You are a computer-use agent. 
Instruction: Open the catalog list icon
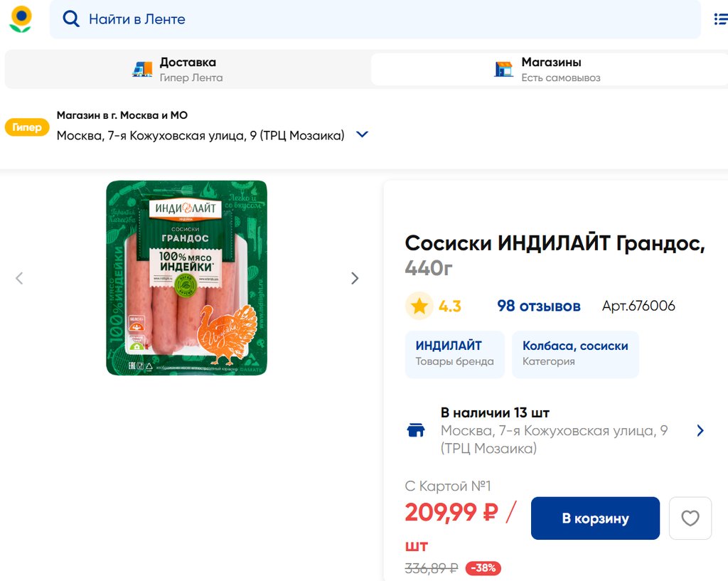[x=720, y=19]
